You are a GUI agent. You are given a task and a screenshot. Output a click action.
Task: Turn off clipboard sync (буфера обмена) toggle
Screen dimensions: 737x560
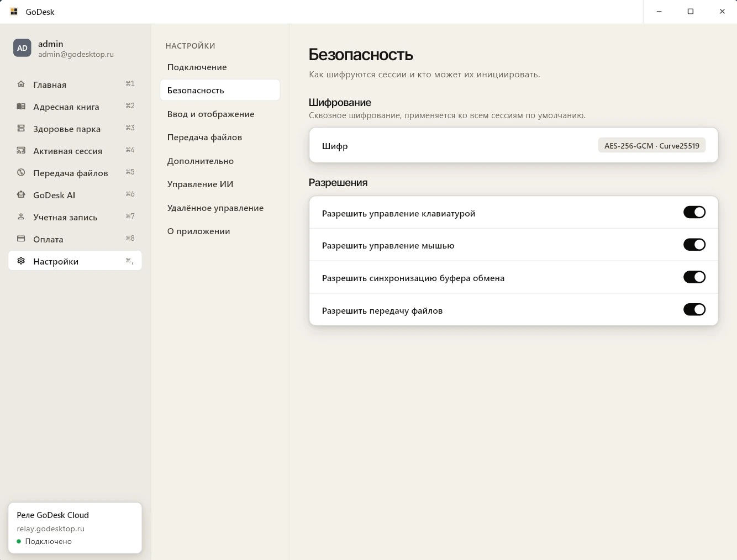point(694,277)
